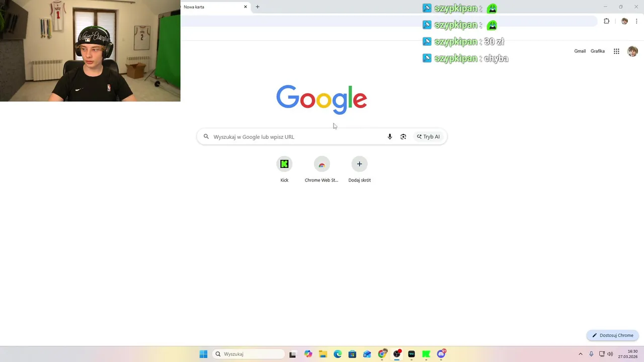The width and height of the screenshot is (644, 362).
Task: Open Outlook from the taskbar
Action: [x=367, y=354]
